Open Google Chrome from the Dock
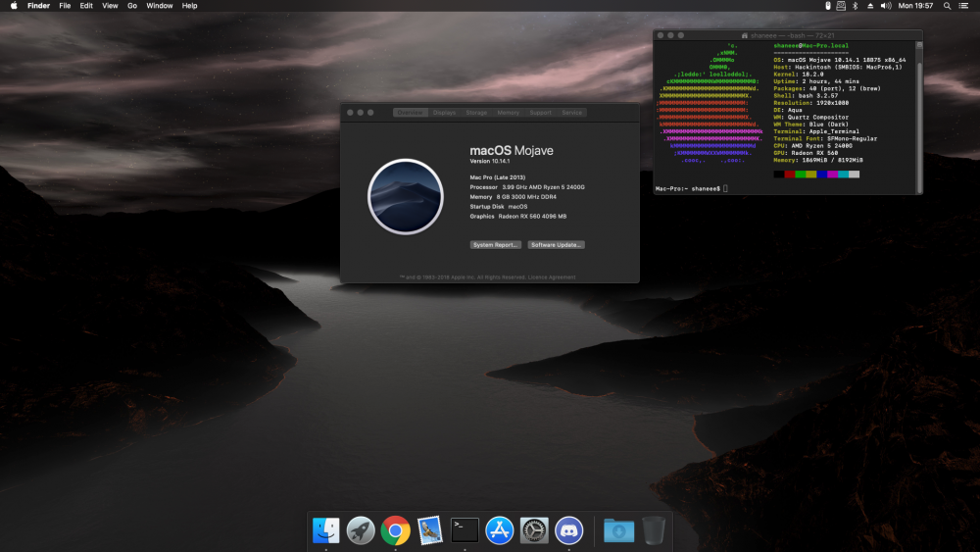This screenshot has width=980, height=552. click(396, 530)
